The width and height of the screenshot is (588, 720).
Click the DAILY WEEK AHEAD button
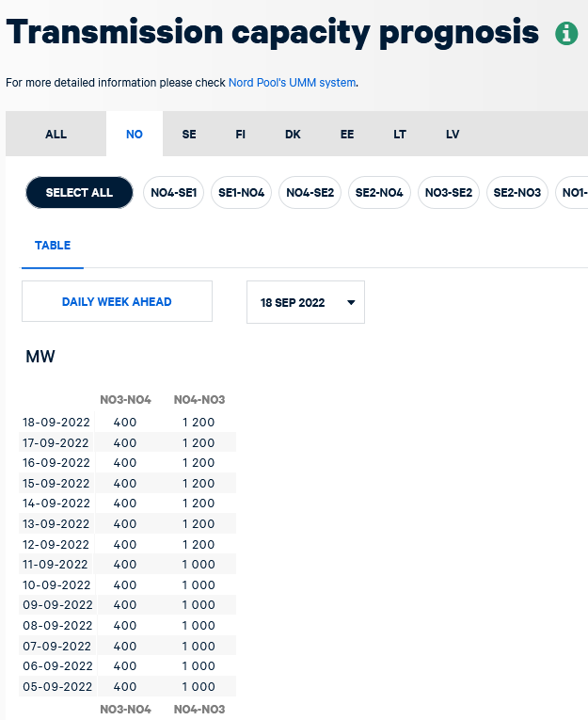click(x=117, y=302)
